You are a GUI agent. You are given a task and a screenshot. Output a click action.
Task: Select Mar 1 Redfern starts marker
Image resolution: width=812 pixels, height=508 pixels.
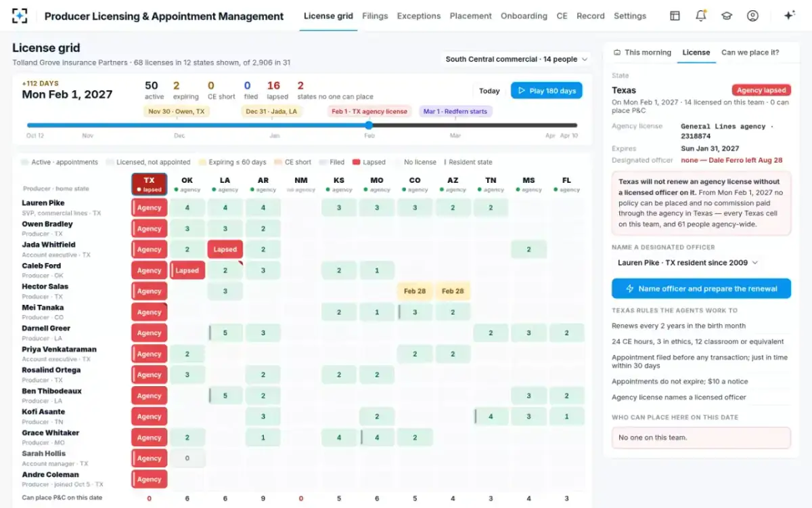[456, 111]
